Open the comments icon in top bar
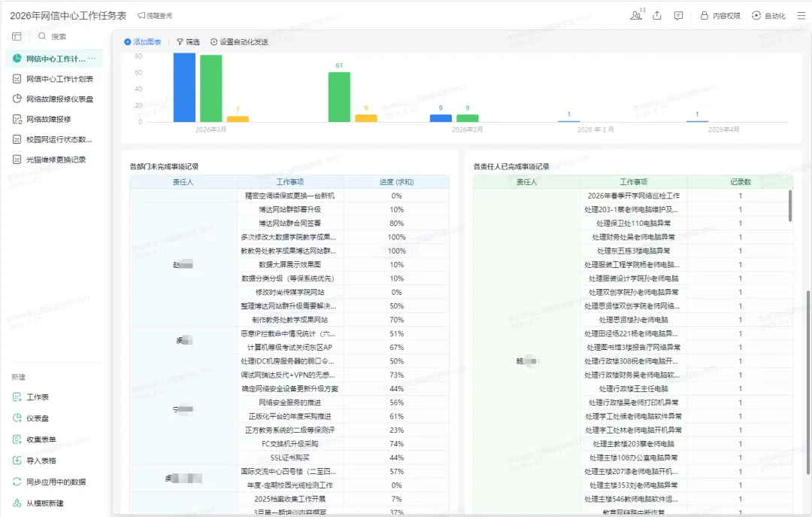The width and height of the screenshot is (812, 517). 678,16
